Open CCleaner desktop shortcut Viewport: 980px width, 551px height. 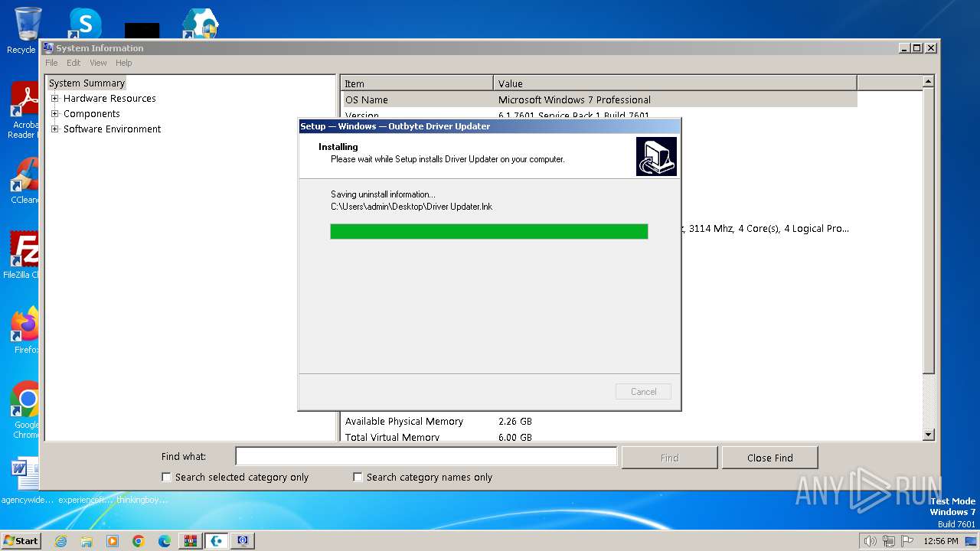pos(25,181)
